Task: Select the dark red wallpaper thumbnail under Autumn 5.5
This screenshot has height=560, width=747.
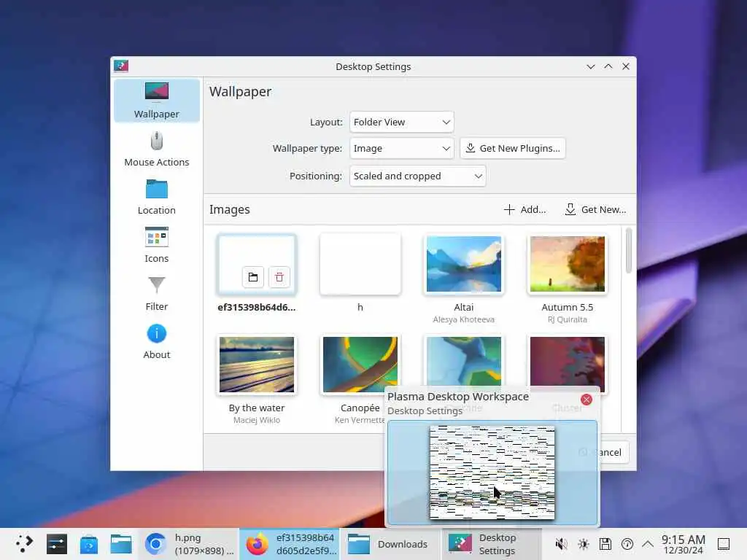Action: [x=568, y=363]
